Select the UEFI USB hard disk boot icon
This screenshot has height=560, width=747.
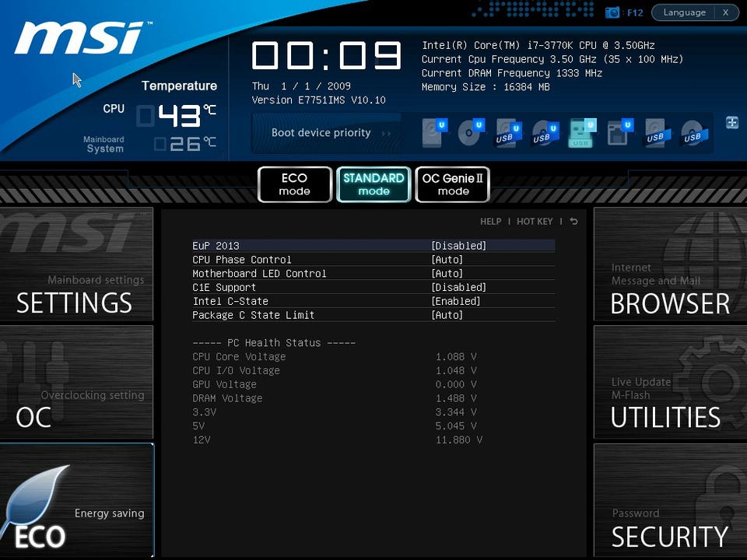(508, 133)
